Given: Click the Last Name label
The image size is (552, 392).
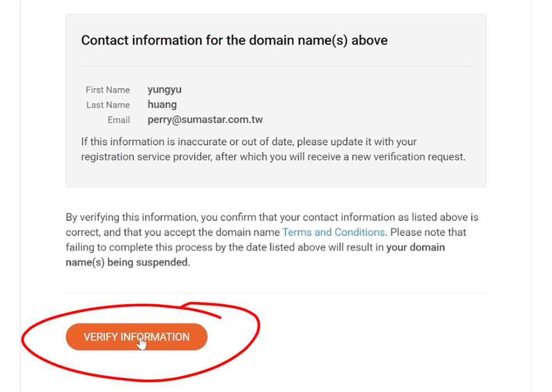Looking at the screenshot, I should coord(108,105).
